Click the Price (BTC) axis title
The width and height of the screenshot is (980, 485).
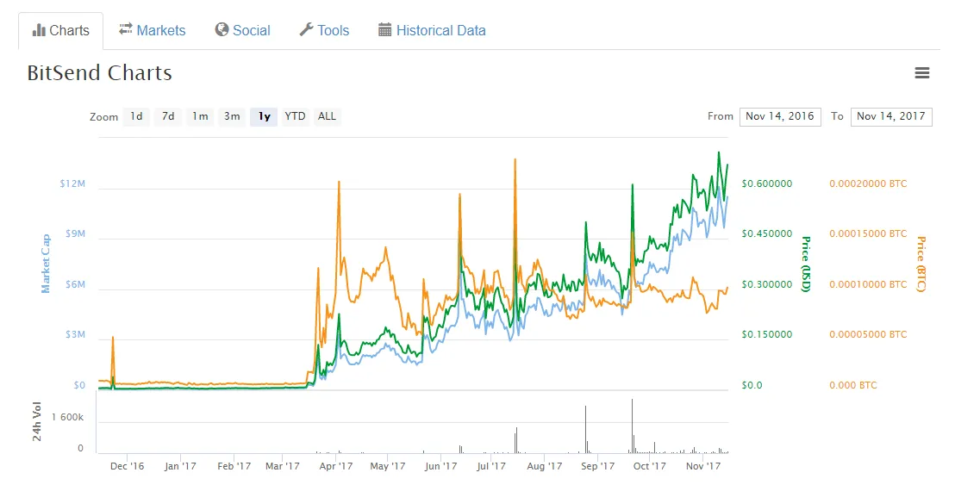pos(920,264)
